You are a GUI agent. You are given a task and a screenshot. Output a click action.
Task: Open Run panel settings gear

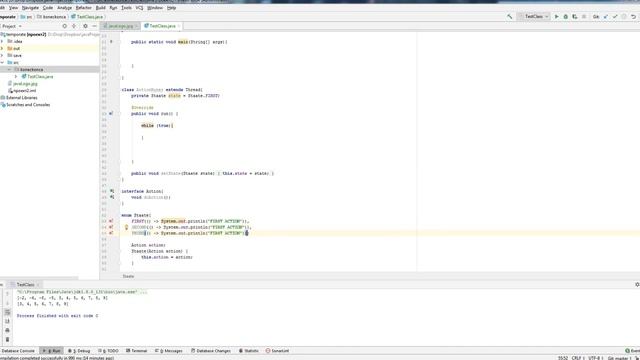[637, 284]
